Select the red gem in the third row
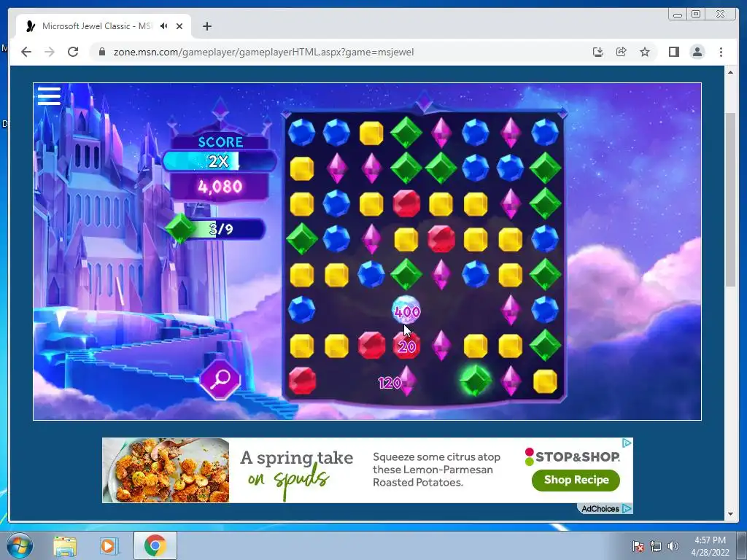This screenshot has height=560, width=747. (406, 203)
